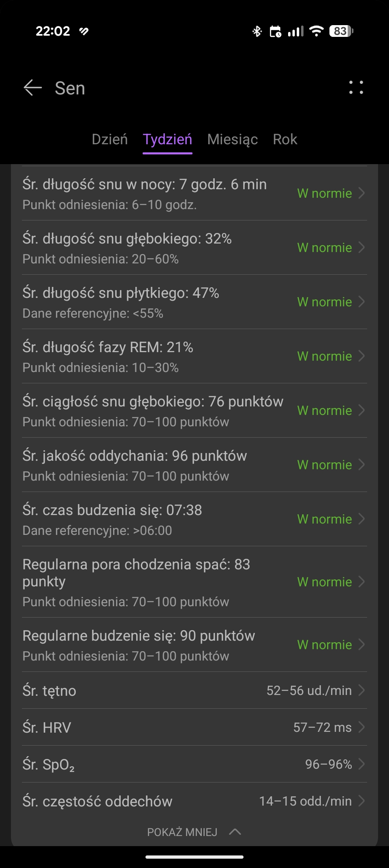Tap W normie for Regularne budzenie się
Viewport: 389px width, 868px height.
pyautogui.click(x=324, y=645)
